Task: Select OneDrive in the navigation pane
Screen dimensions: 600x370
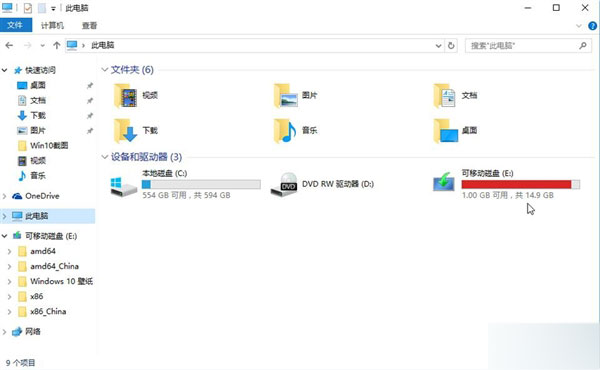Action: [42, 196]
